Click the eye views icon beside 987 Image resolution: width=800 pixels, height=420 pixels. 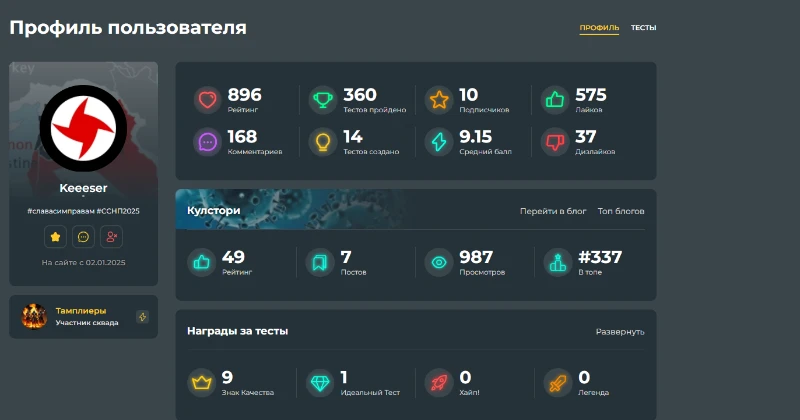pos(439,262)
